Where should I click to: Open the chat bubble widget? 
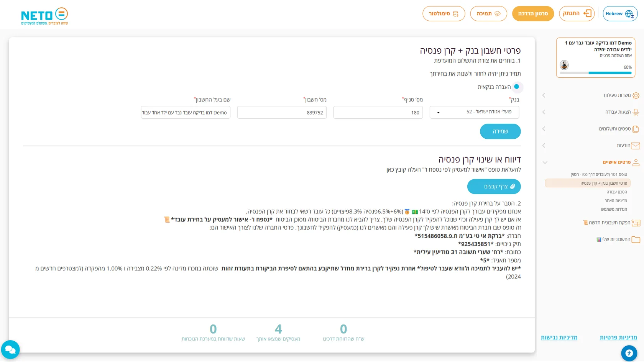pos(10,350)
